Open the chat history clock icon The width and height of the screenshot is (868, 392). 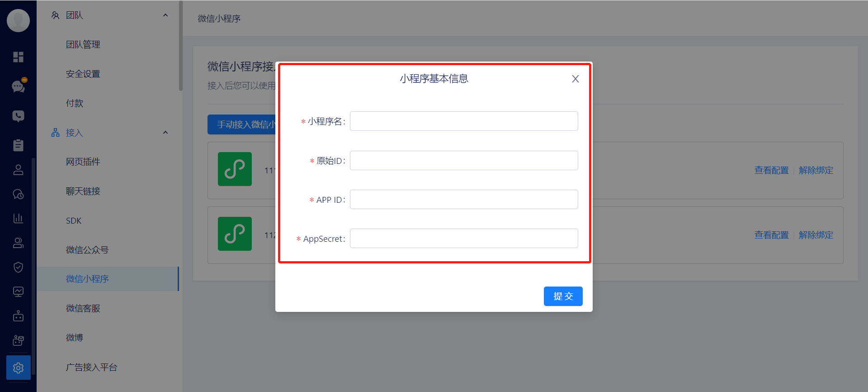(18, 194)
